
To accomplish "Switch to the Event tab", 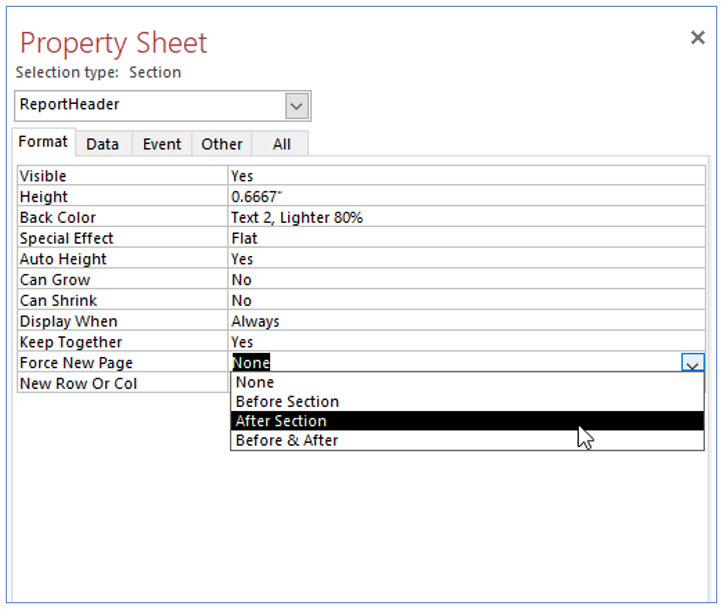I will tap(162, 144).
